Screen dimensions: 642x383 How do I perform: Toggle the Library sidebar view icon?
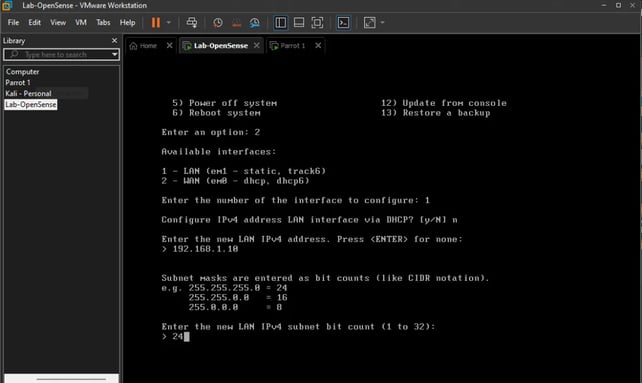click(280, 23)
